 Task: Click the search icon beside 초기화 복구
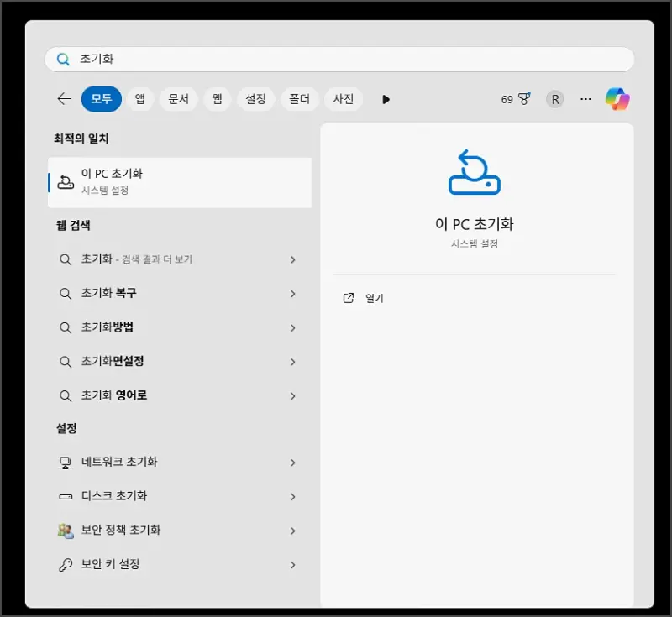(66, 294)
